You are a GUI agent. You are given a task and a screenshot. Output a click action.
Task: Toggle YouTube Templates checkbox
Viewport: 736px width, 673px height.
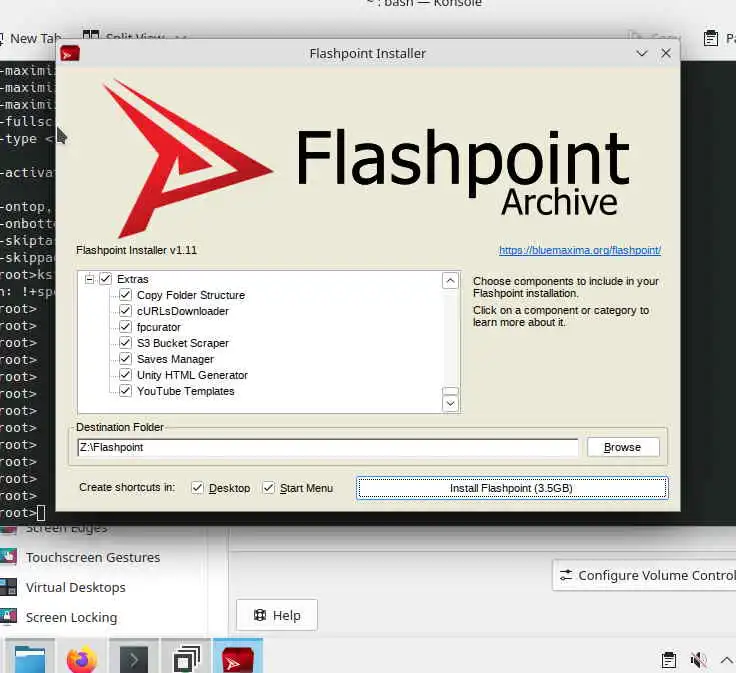point(125,390)
